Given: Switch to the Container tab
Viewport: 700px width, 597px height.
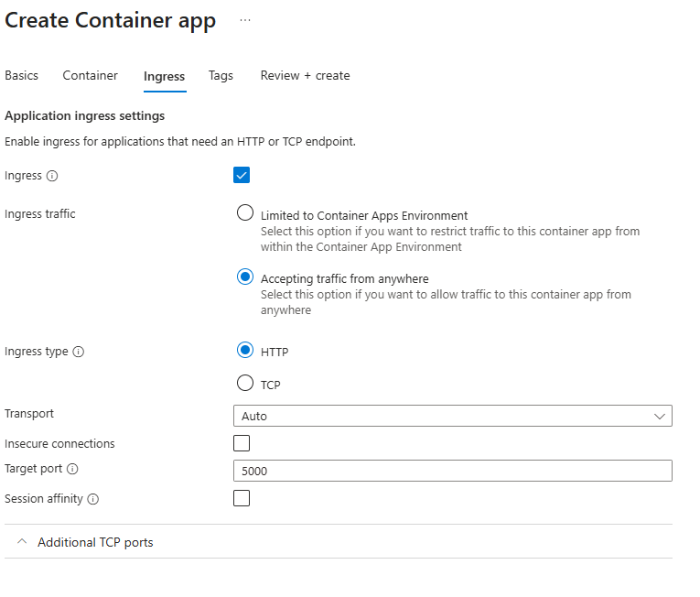Looking at the screenshot, I should pos(90,76).
